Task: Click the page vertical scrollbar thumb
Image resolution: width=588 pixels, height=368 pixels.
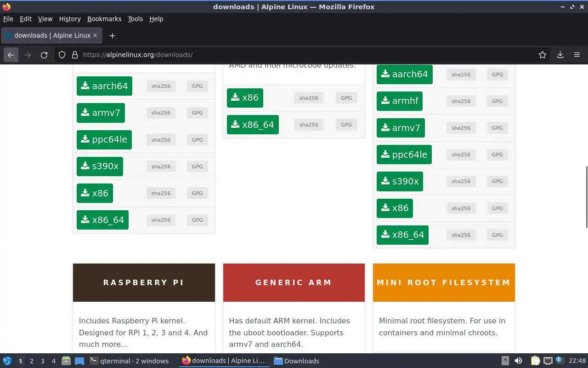Action: point(586,196)
